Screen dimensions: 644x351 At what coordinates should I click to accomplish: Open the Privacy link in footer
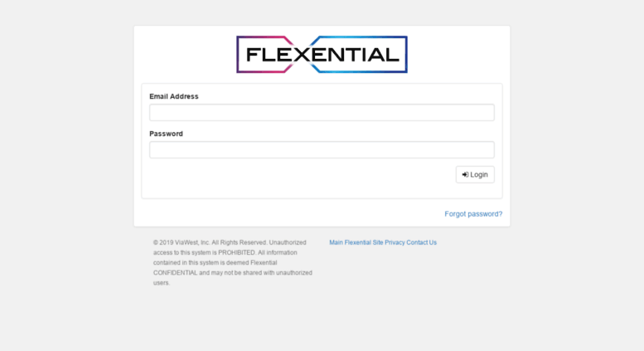395,242
